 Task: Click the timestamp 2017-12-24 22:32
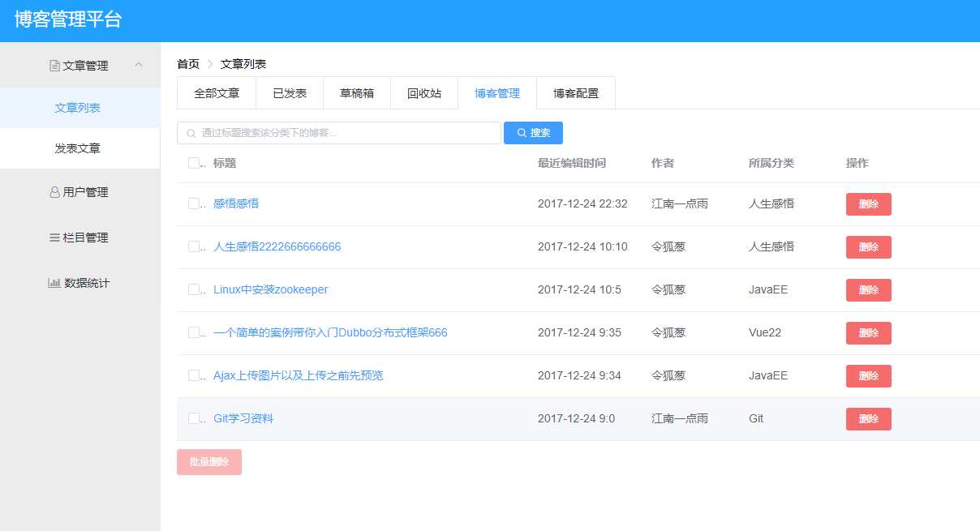582,203
